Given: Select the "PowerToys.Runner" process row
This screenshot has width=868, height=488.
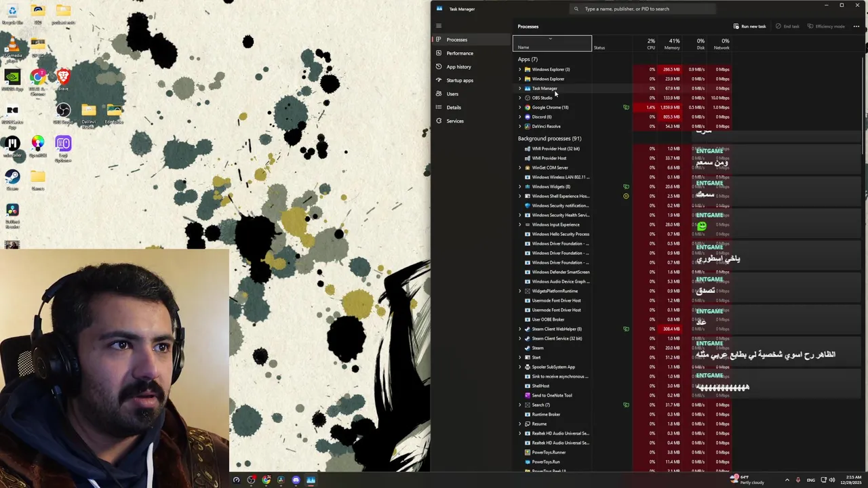Looking at the screenshot, I should point(622,452).
